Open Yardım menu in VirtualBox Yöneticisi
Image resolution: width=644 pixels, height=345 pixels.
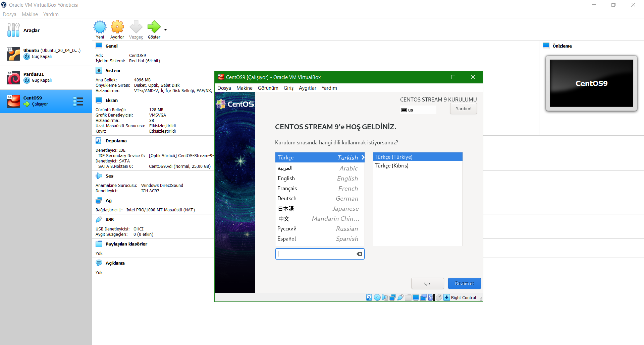(x=51, y=14)
